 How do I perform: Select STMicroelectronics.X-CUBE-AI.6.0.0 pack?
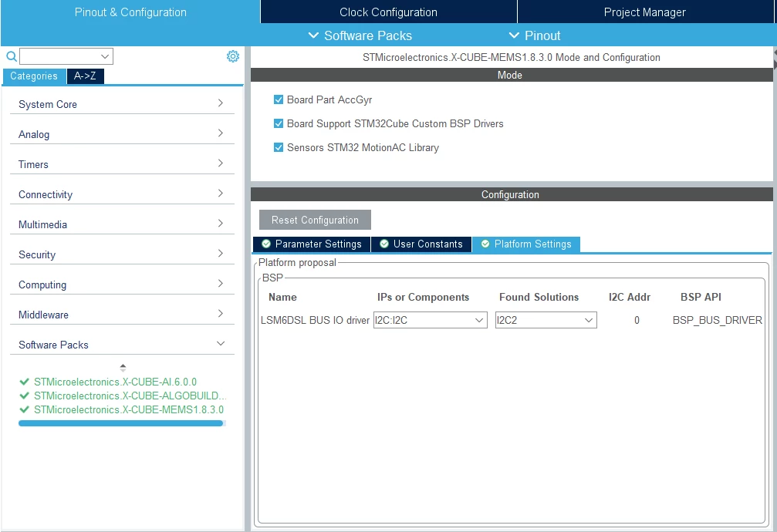(x=115, y=382)
